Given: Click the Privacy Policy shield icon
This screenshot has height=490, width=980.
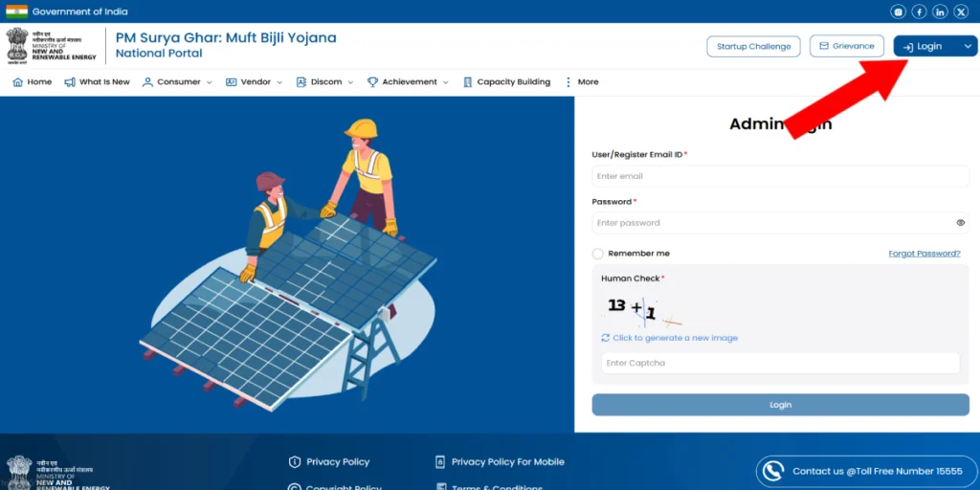Looking at the screenshot, I should [295, 462].
